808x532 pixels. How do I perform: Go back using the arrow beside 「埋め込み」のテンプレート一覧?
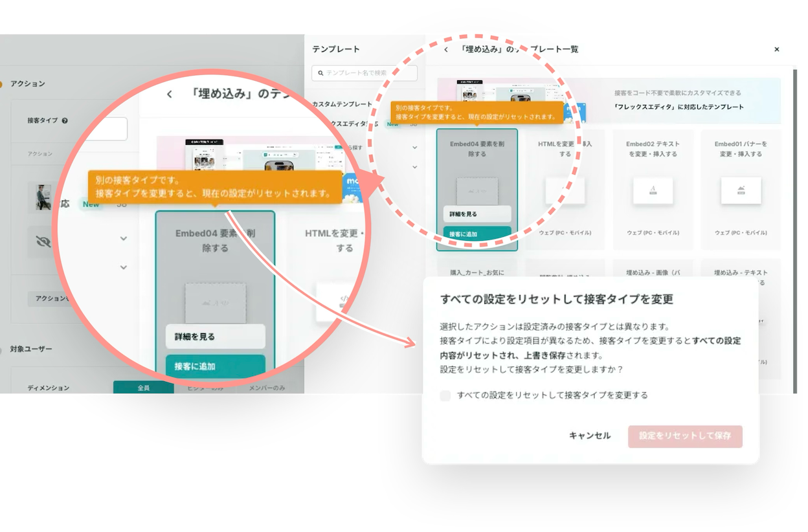click(x=445, y=49)
